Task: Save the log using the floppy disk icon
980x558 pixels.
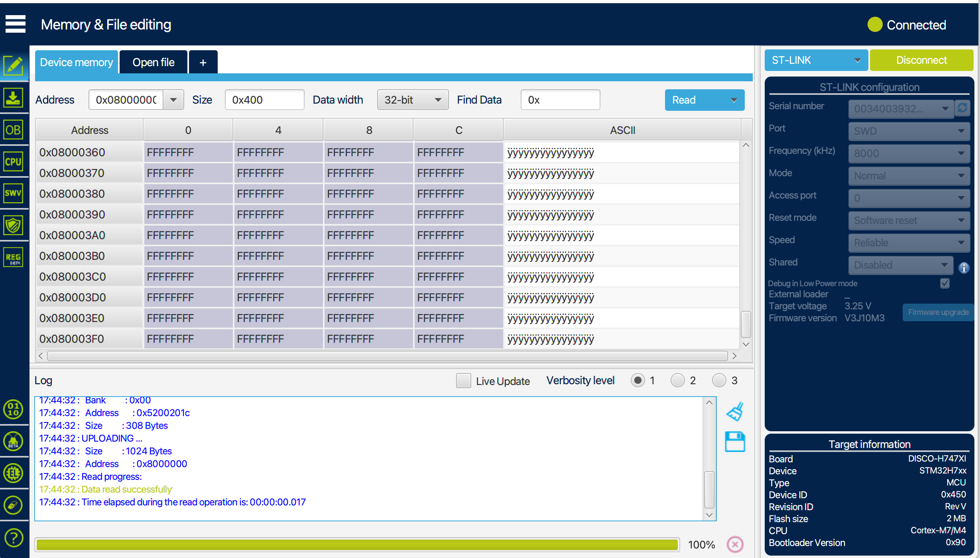Action: tap(734, 442)
